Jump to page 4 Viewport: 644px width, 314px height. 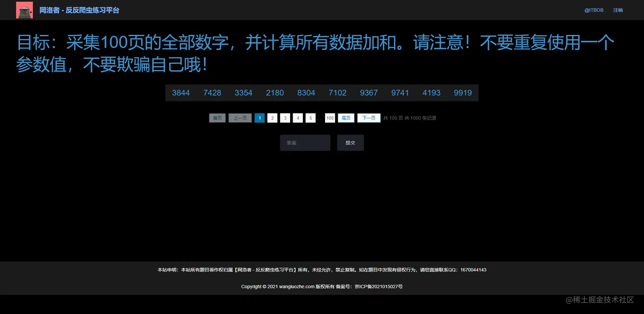298,118
